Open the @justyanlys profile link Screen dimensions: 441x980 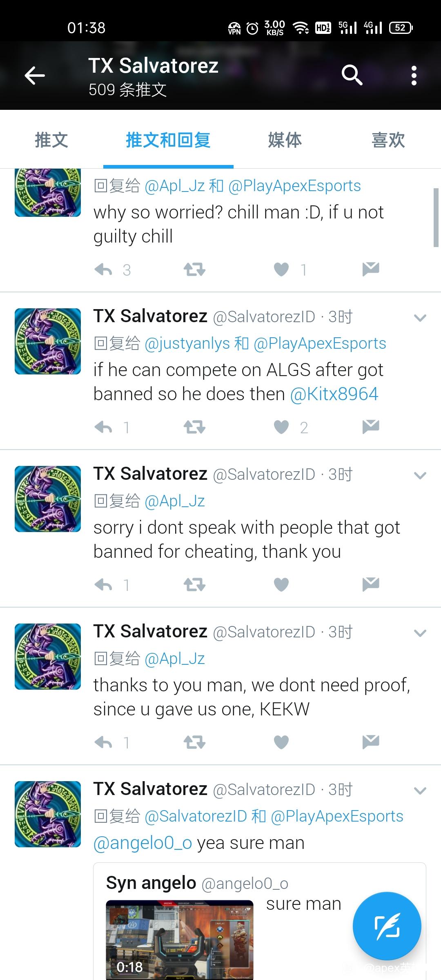point(187,343)
